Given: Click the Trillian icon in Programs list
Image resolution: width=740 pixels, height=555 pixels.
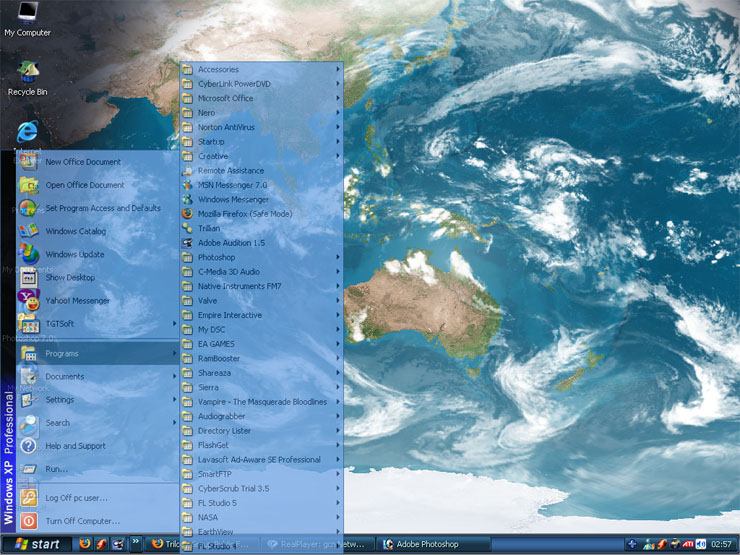Looking at the screenshot, I should coord(187,228).
